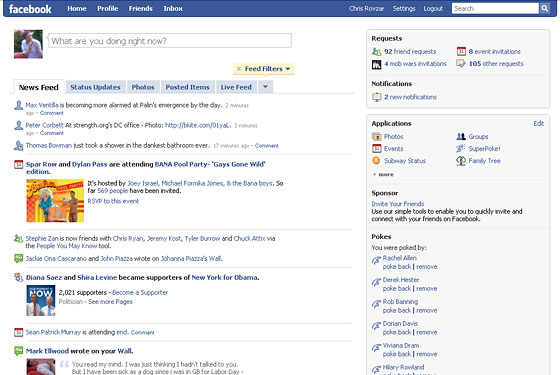Switch to the Live Feed tab
Screen dimensions: 560x375
[x=236, y=87]
